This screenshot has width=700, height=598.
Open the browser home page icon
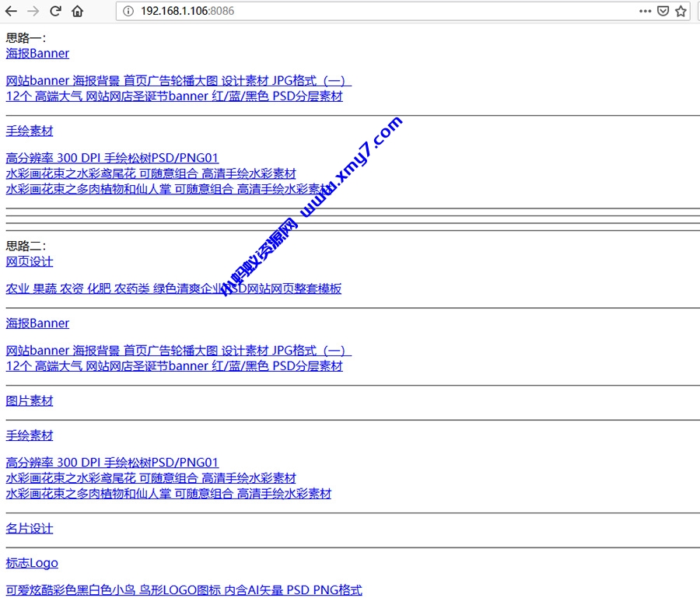click(x=77, y=11)
